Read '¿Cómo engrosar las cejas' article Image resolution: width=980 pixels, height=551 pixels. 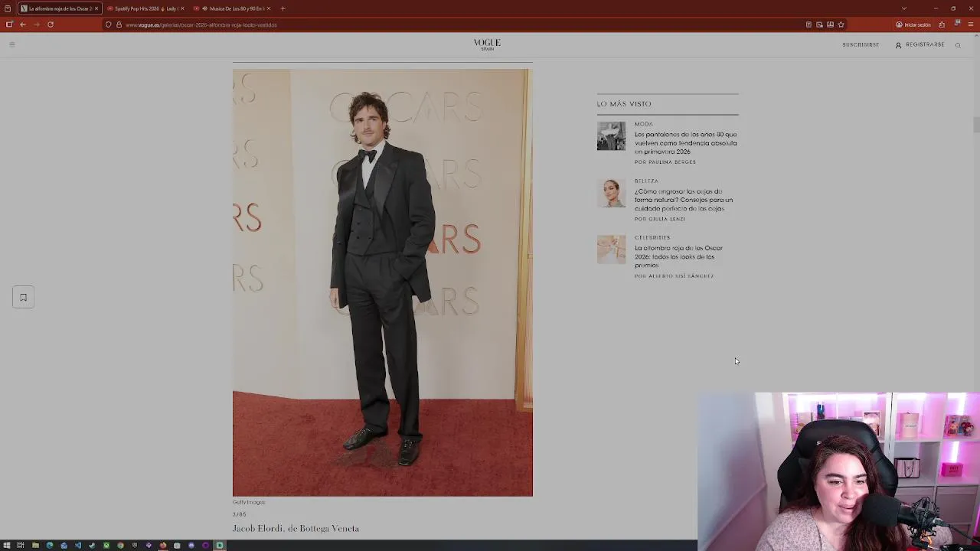pos(684,200)
